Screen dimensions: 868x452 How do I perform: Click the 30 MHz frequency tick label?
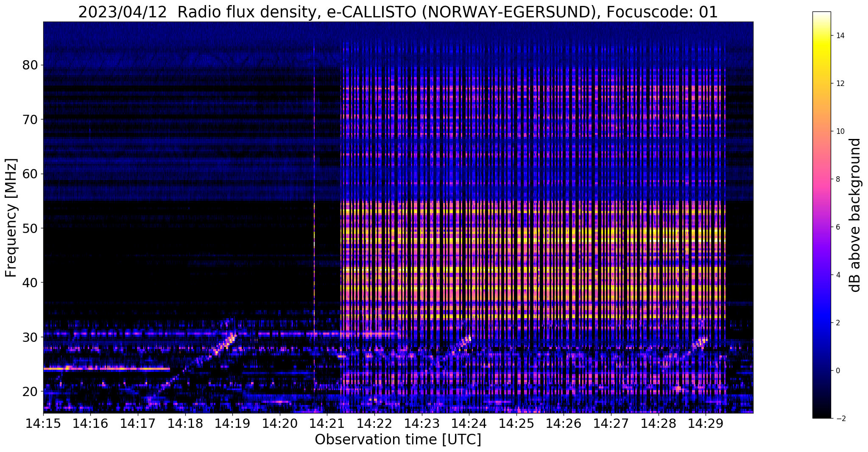[x=30, y=337]
